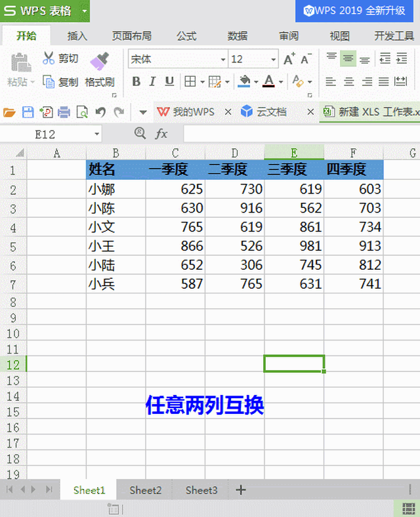Click into the formula bar input
The height and width of the screenshot is (517, 420).
(x=301, y=134)
